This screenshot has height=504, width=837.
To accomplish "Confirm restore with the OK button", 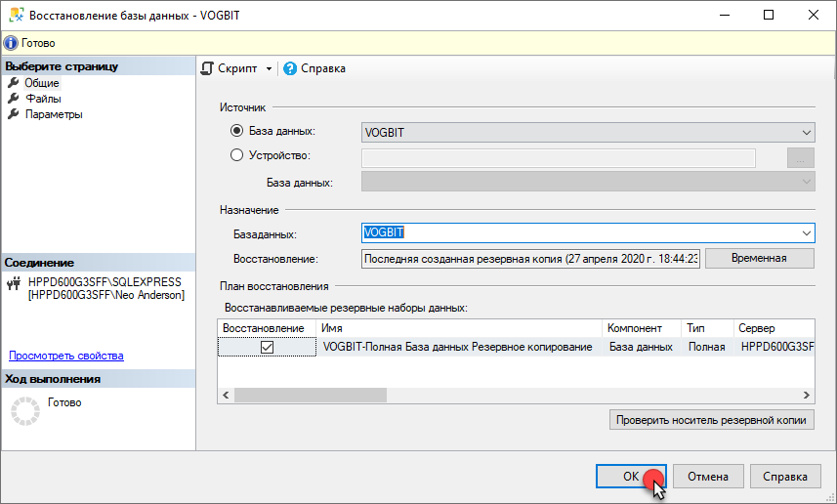I will pyautogui.click(x=631, y=477).
